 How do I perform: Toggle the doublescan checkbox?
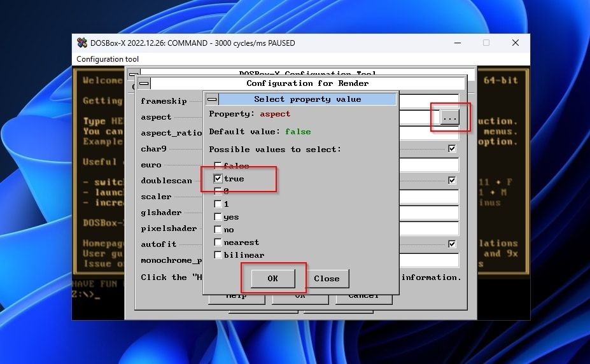pyautogui.click(x=452, y=181)
